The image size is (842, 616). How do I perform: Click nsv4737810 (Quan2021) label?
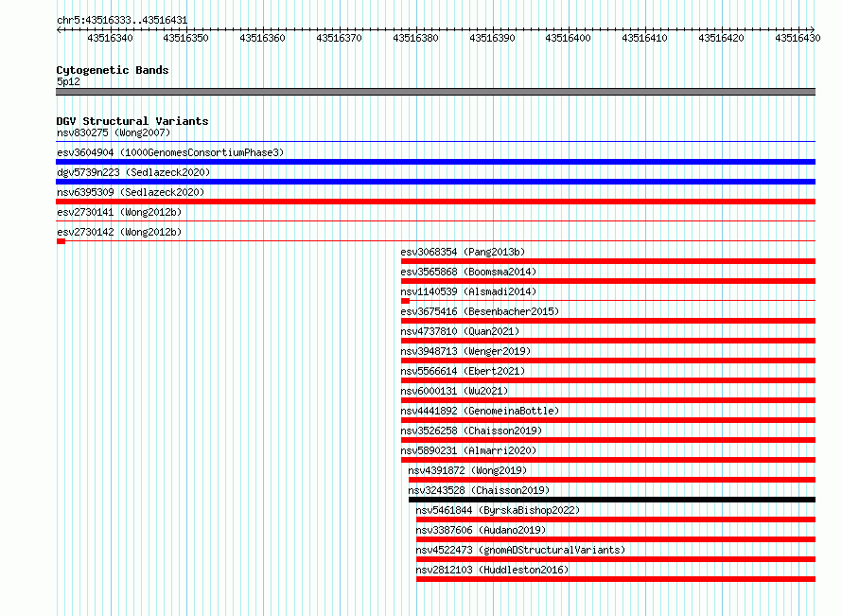460,331
